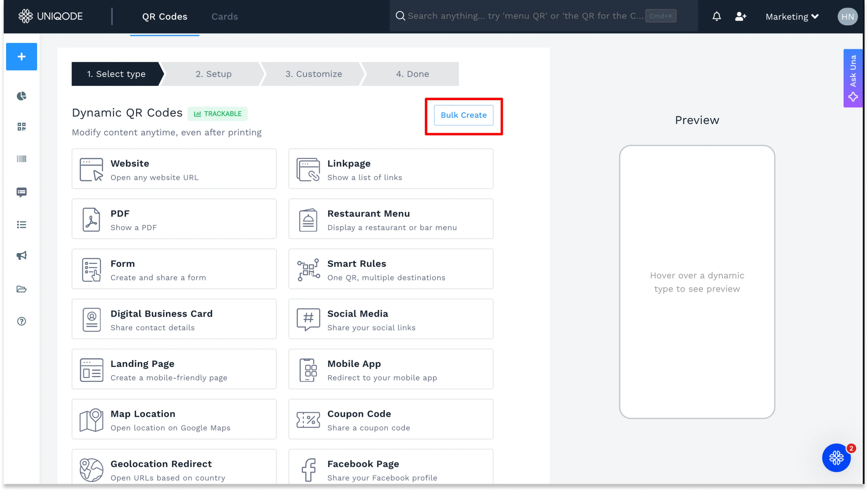The height and width of the screenshot is (491, 868).
Task: Click the Uniqode logo
Action: pyautogui.click(x=51, y=16)
